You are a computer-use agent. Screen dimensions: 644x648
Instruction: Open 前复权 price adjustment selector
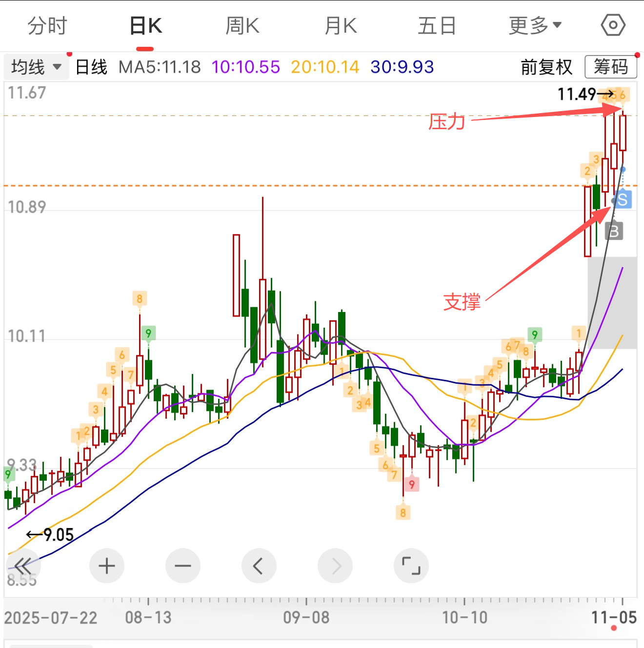[546, 67]
